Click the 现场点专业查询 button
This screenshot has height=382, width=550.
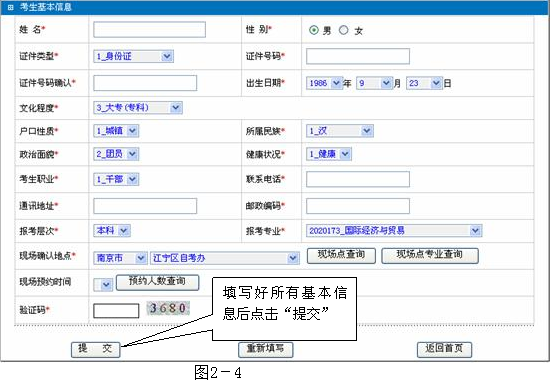(x=430, y=255)
